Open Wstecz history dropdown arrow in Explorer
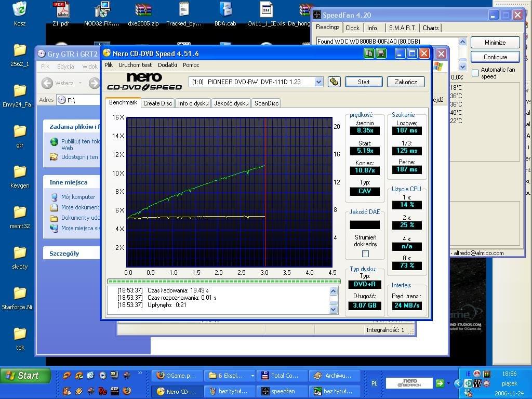This screenshot has height=399, width=532. 81,83
